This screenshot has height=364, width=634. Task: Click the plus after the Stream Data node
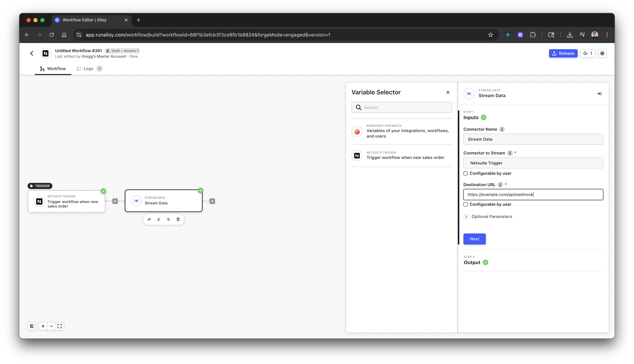click(212, 201)
